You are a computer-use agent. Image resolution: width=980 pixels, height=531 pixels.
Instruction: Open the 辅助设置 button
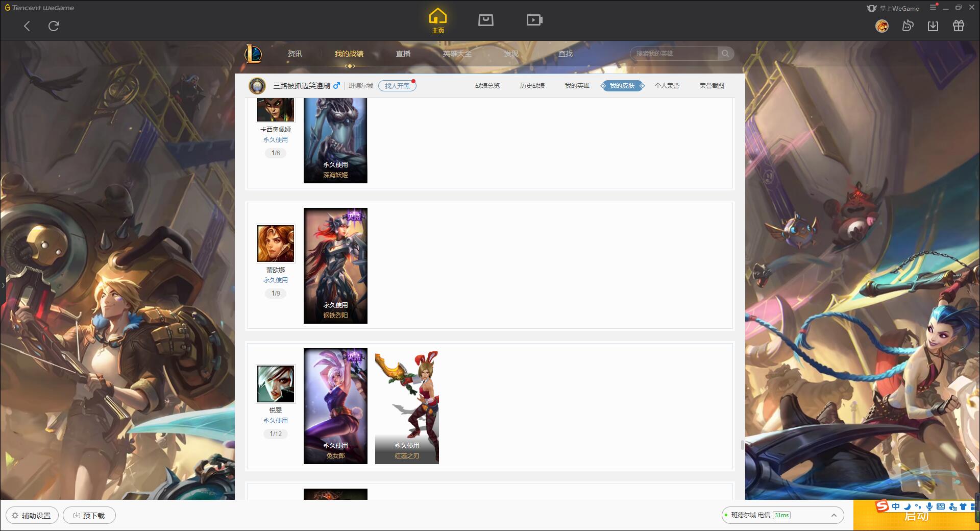point(32,515)
